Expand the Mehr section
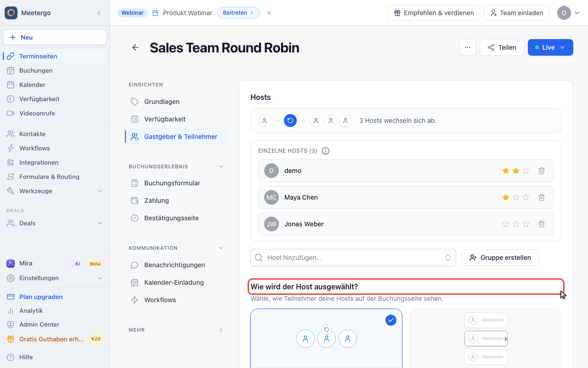The width and height of the screenshot is (588, 368). [x=176, y=330]
